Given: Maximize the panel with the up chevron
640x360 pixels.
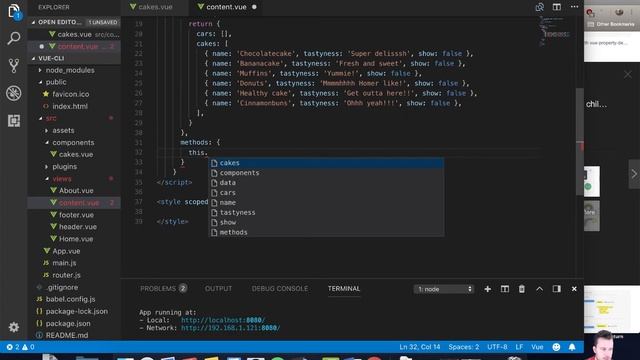Looking at the screenshot, I should tap(539, 289).
